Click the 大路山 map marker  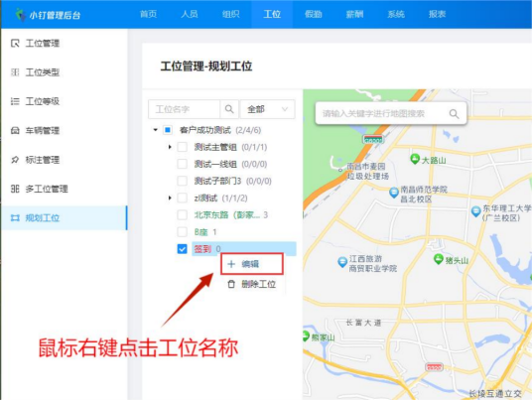point(414,159)
